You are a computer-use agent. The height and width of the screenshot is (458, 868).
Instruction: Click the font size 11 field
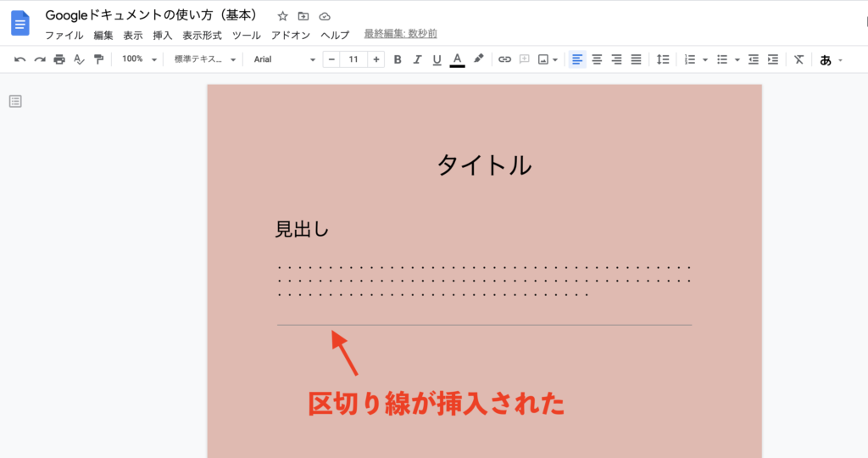click(x=353, y=59)
